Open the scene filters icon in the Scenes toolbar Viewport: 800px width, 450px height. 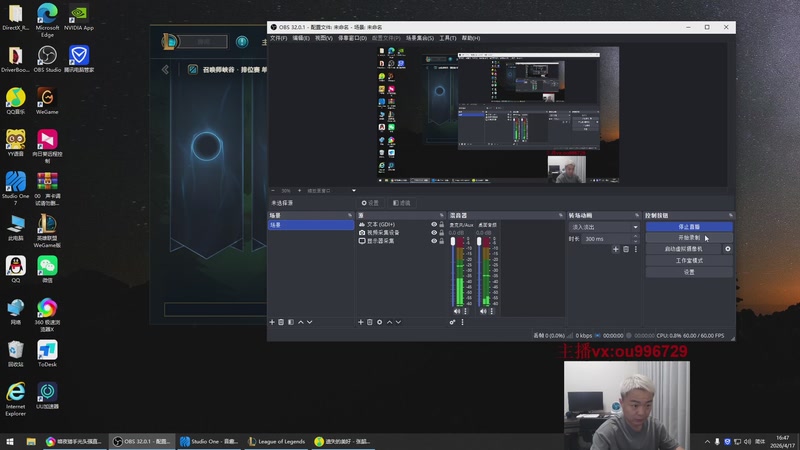coord(291,322)
